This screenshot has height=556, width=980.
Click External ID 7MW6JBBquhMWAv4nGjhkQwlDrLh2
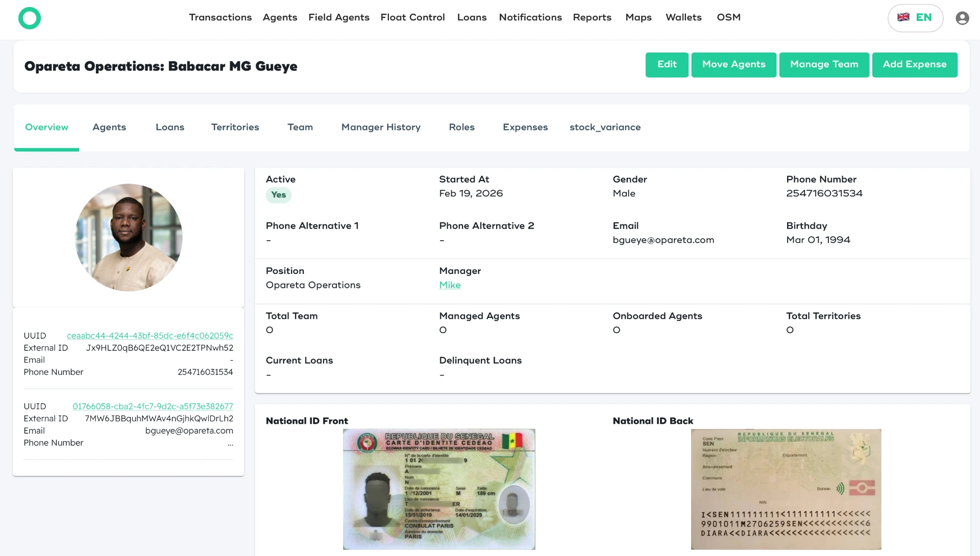tap(159, 419)
